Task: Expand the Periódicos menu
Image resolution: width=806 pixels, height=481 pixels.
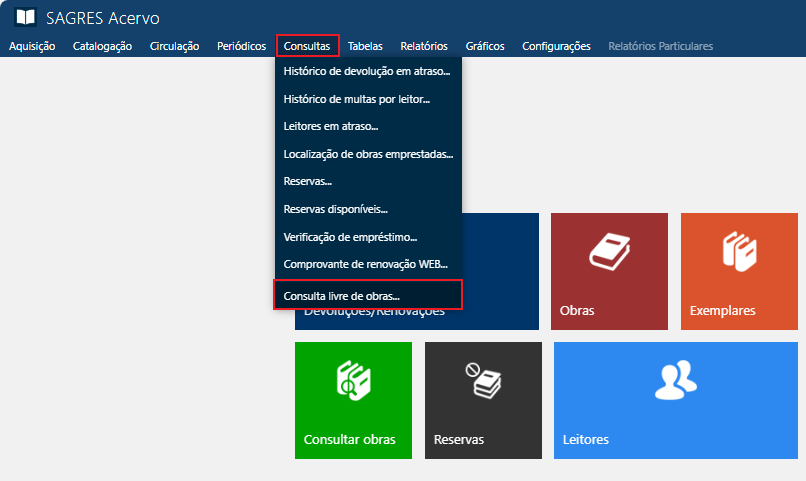Action: (x=241, y=46)
